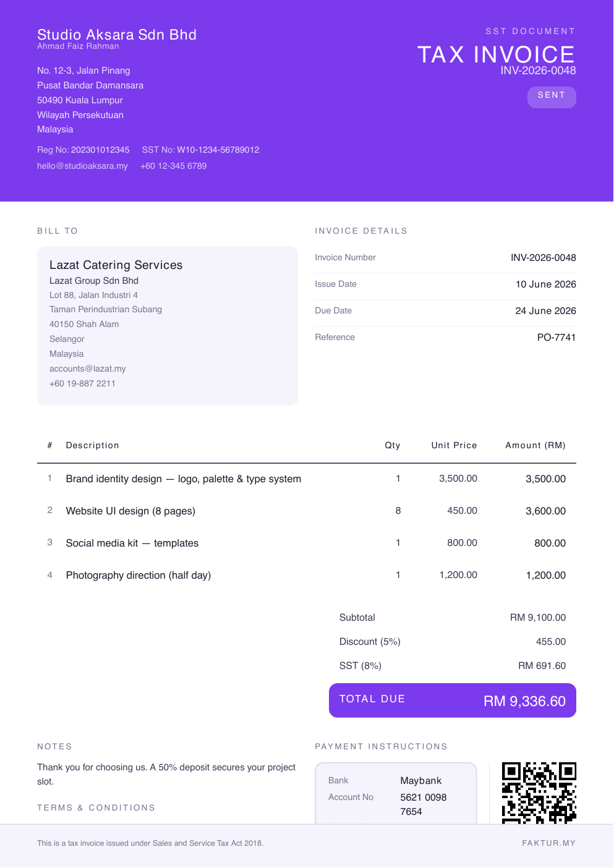Click the Reference value PO-7741
614x868 pixels.
tap(556, 338)
